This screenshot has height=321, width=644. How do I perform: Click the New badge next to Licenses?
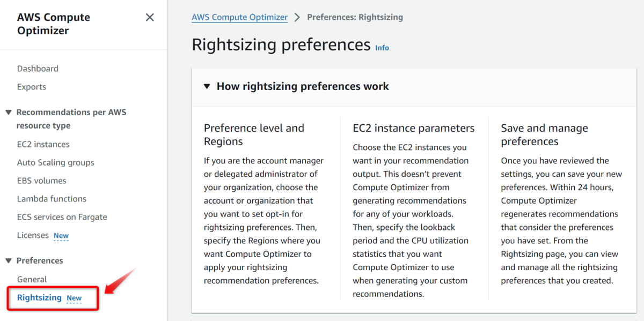61,235
